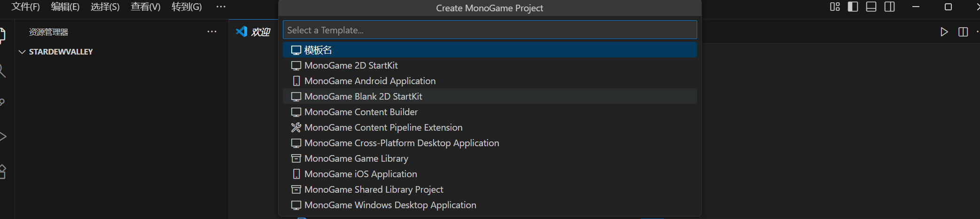Split the editor to the right
This screenshot has height=219, width=980.
click(x=963, y=31)
